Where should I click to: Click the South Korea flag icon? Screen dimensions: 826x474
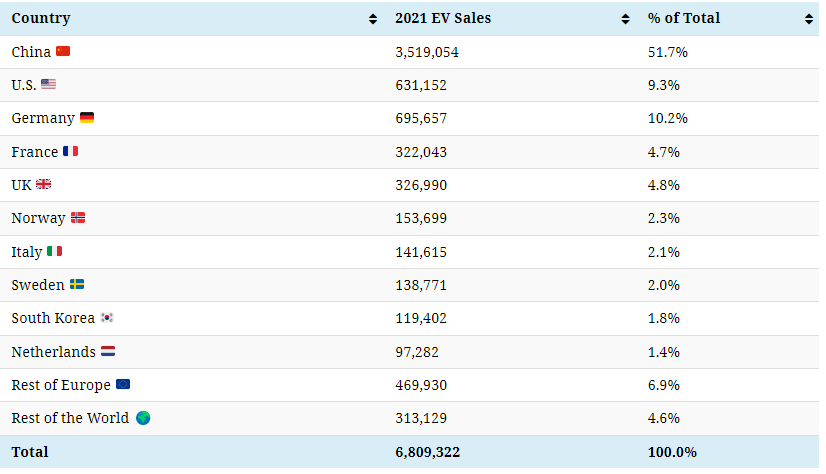pos(107,318)
